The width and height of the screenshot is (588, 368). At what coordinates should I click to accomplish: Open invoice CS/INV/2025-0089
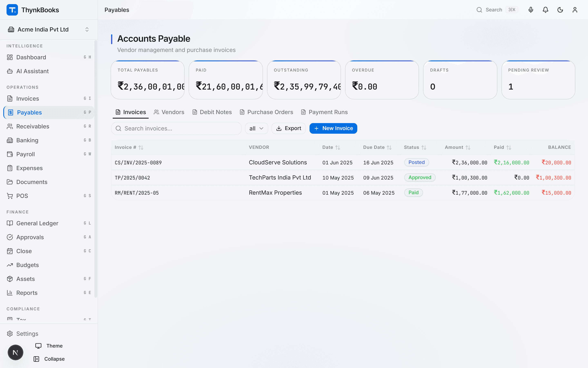(x=138, y=163)
